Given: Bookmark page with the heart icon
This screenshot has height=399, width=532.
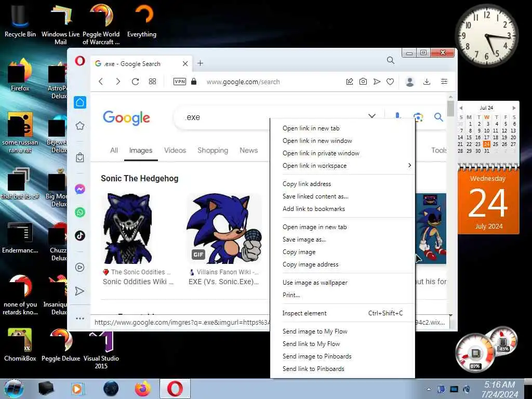Looking at the screenshot, I should [x=390, y=82].
